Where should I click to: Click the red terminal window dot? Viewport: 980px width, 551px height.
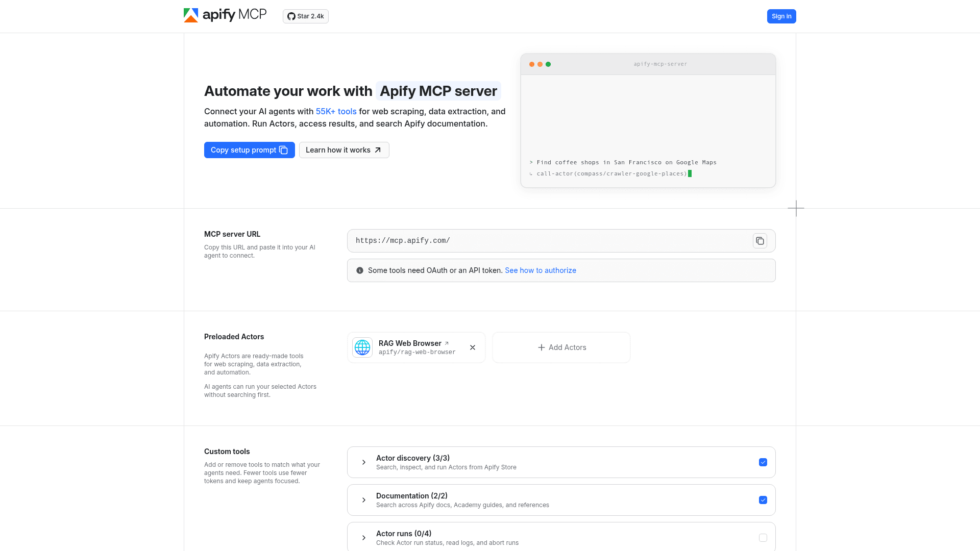[x=532, y=64]
